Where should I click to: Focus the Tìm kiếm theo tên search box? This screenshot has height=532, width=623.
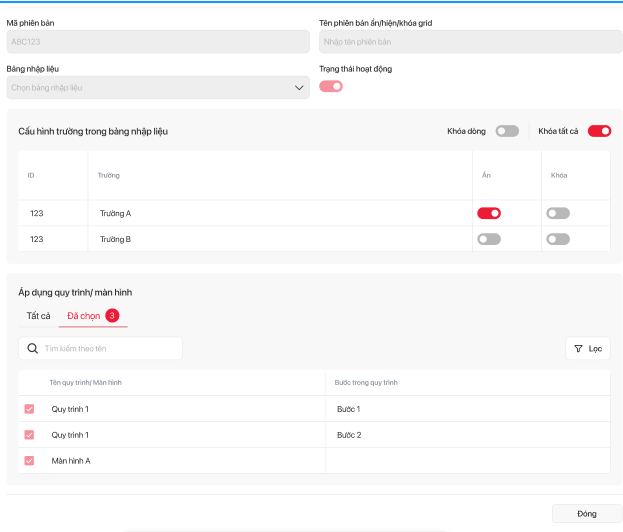pyautogui.click(x=110, y=348)
